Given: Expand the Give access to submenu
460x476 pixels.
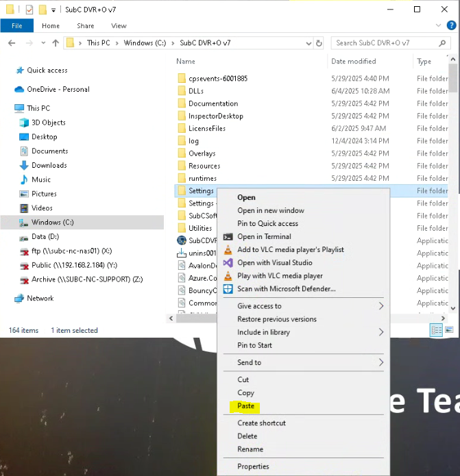Looking at the screenshot, I should [381, 306].
